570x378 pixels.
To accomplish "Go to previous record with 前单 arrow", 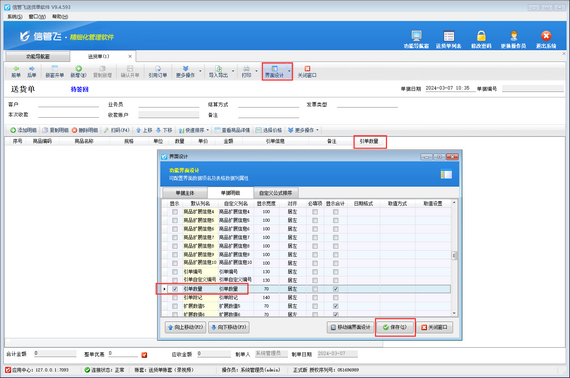I will point(16,71).
